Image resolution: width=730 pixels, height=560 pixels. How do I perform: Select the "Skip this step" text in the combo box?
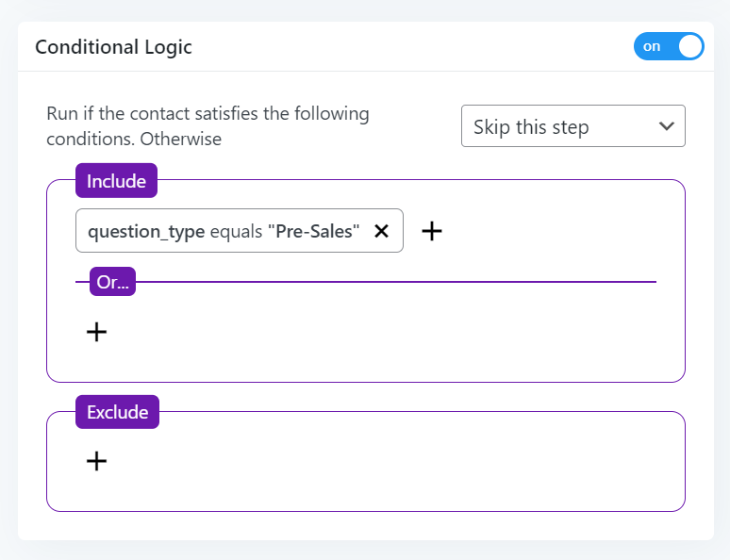(531, 127)
